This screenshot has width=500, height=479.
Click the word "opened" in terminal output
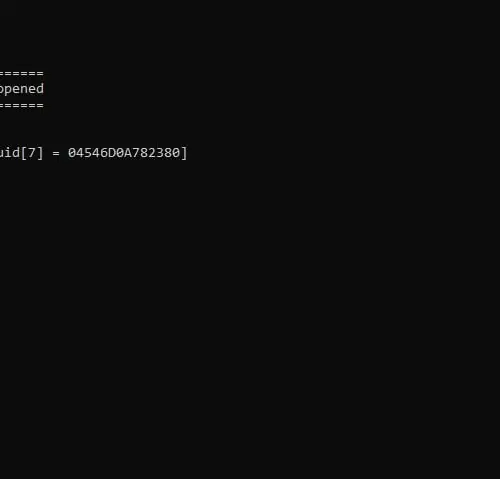click(x=22, y=89)
